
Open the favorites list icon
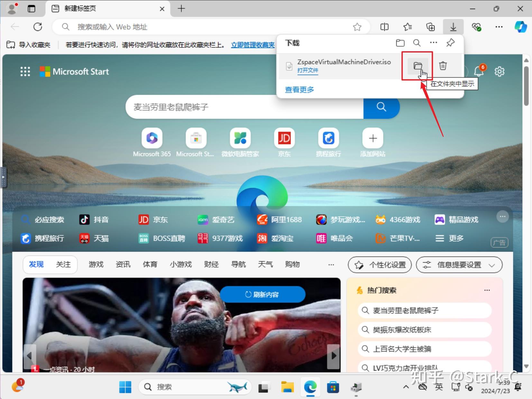point(408,27)
